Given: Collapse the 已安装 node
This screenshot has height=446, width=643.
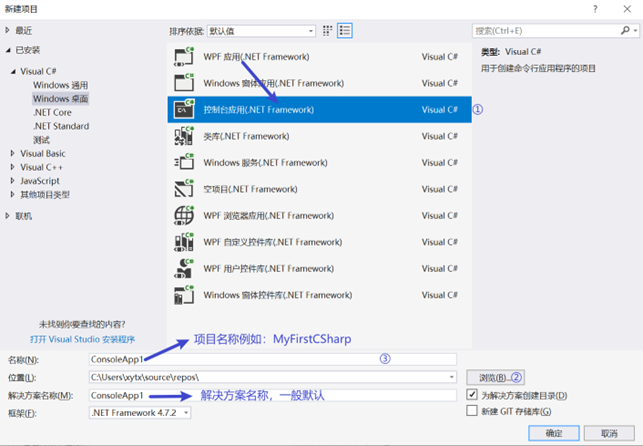Looking at the screenshot, I should coord(8,50).
